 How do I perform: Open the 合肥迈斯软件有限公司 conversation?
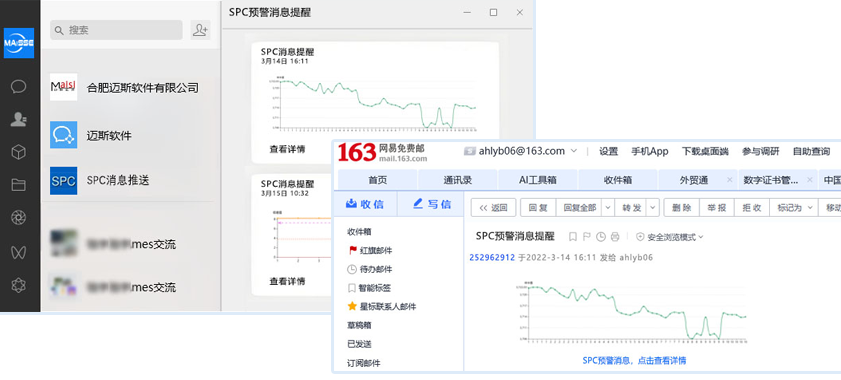point(130,87)
